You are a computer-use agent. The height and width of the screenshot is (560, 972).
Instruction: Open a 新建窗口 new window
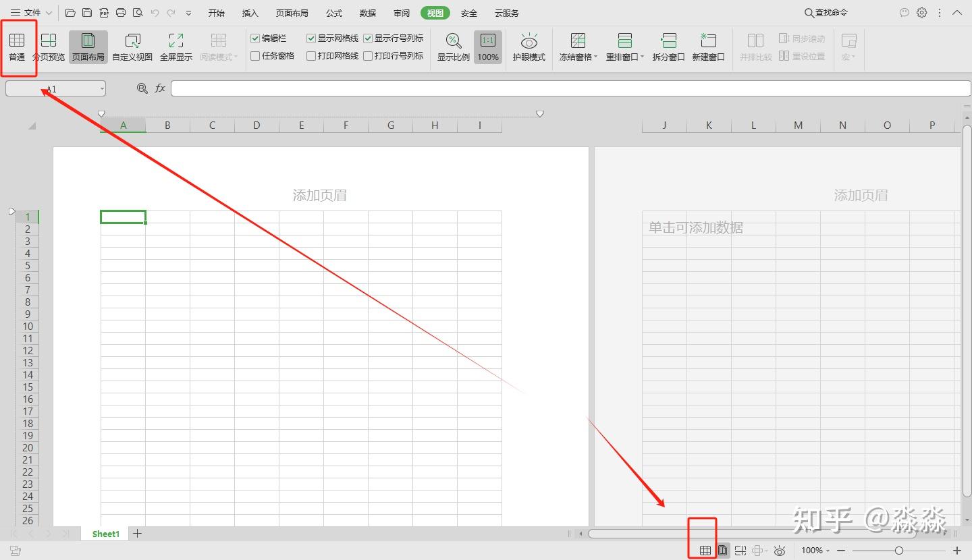click(x=709, y=47)
